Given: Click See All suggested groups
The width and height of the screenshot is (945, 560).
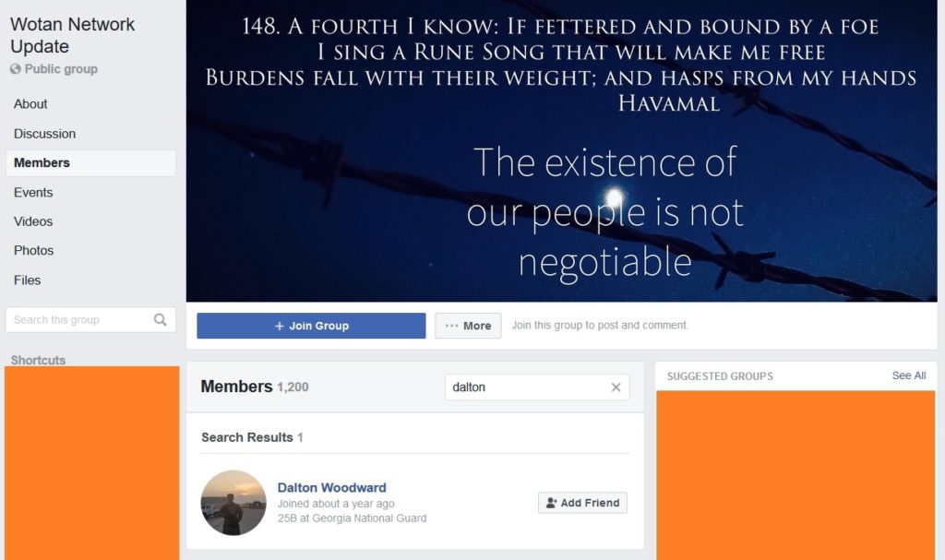Looking at the screenshot, I should pyautogui.click(x=909, y=375).
